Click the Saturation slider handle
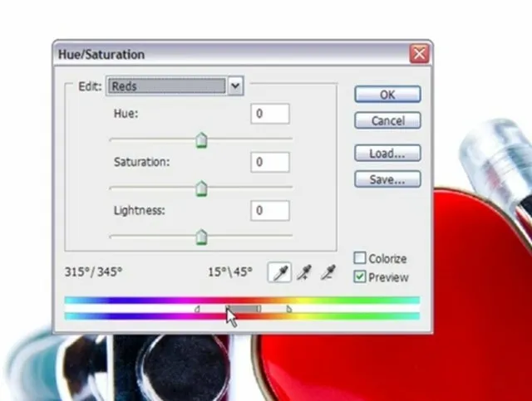 coord(201,188)
